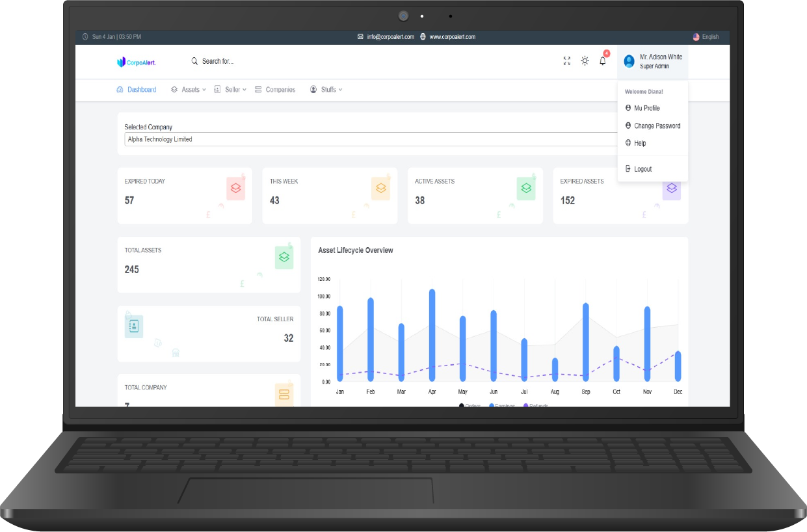The height and width of the screenshot is (532, 807).
Task: Select Change Password from profile menu
Action: click(x=657, y=126)
